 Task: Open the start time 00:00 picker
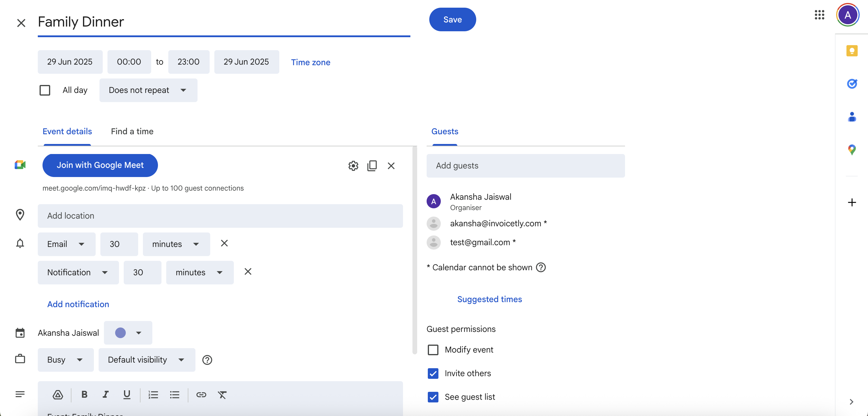coord(129,62)
